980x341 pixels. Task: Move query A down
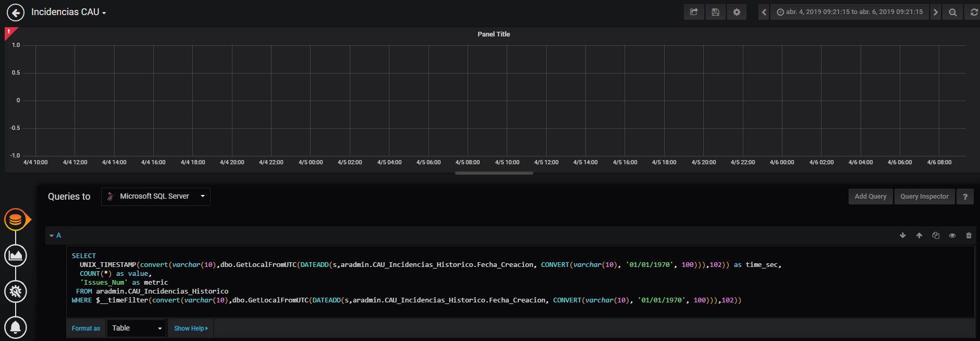pyautogui.click(x=903, y=236)
